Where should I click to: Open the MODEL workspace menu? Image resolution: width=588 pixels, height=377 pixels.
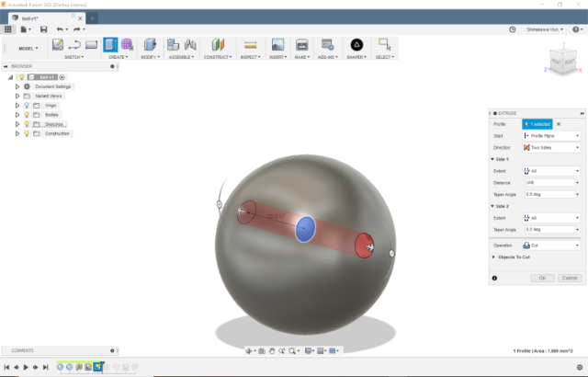pyautogui.click(x=28, y=49)
